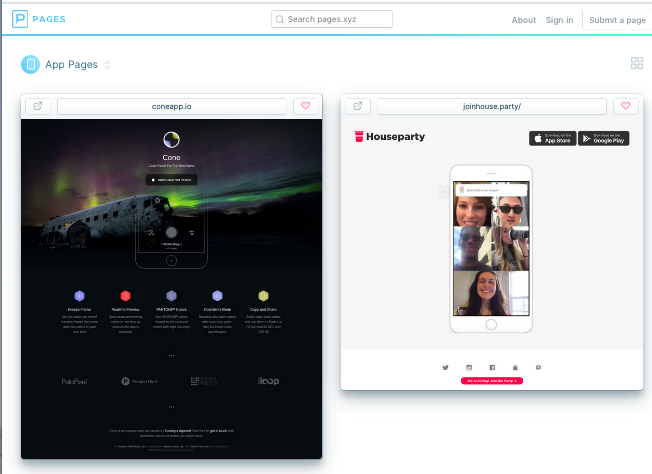The image size is (652, 474).
Task: Click Cone download button under tagline
Action: [171, 180]
